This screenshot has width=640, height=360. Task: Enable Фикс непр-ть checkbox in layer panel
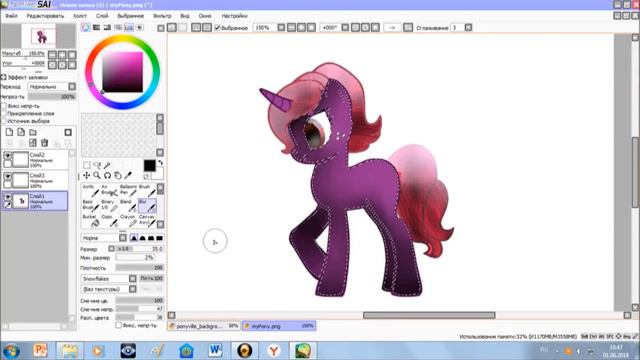4,106
